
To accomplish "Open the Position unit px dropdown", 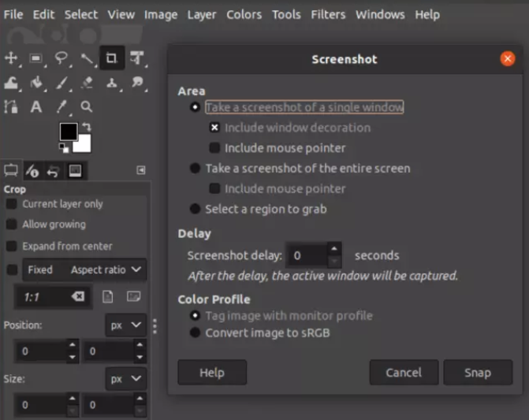I will [126, 325].
